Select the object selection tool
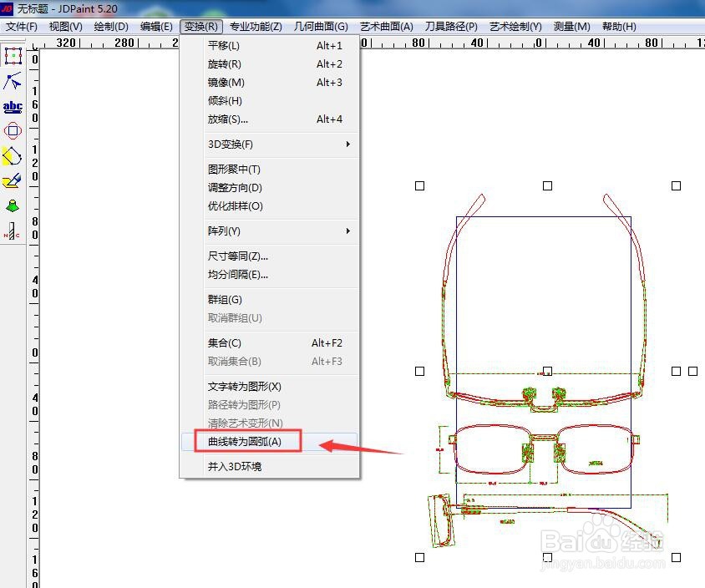The image size is (705, 588). (x=12, y=56)
